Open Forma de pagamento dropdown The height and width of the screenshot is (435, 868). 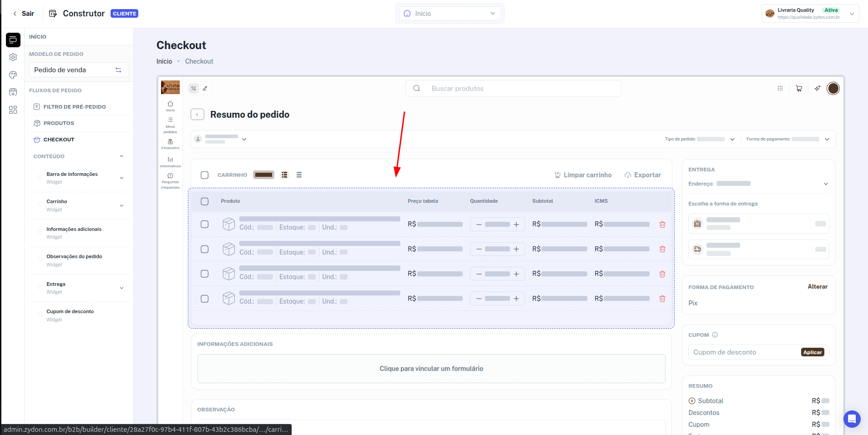788,139
